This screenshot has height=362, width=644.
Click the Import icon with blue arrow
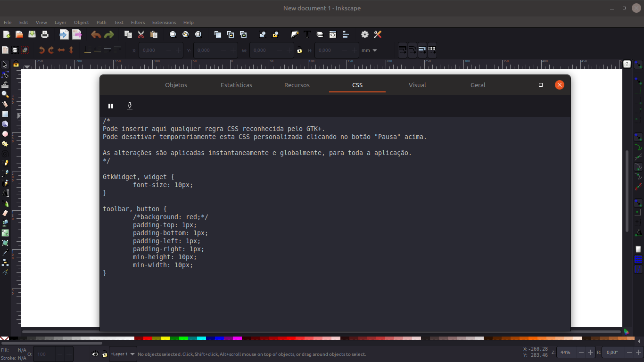coord(64,34)
